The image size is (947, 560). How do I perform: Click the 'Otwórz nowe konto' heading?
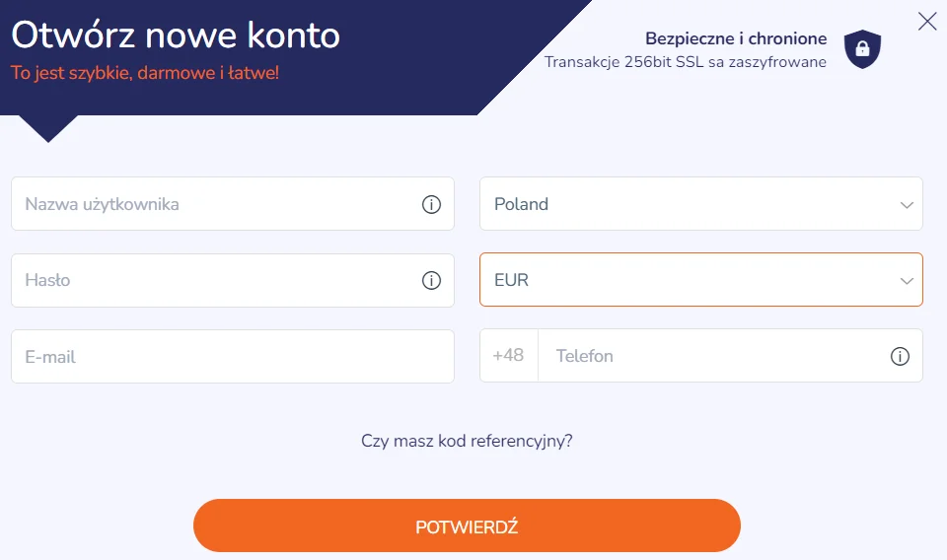point(176,35)
